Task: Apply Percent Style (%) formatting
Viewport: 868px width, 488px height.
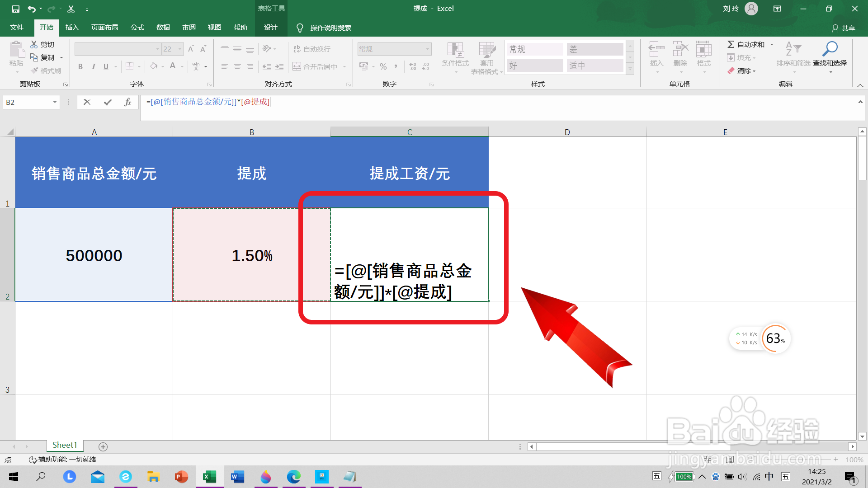Action: click(383, 66)
